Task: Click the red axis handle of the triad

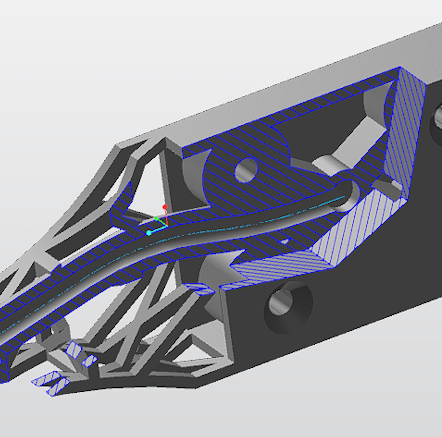Action: click(x=165, y=207)
